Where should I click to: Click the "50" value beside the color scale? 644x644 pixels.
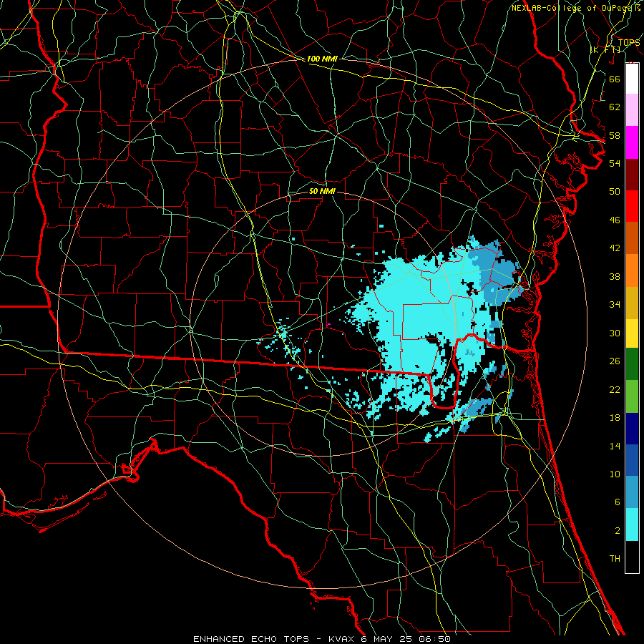[615, 192]
